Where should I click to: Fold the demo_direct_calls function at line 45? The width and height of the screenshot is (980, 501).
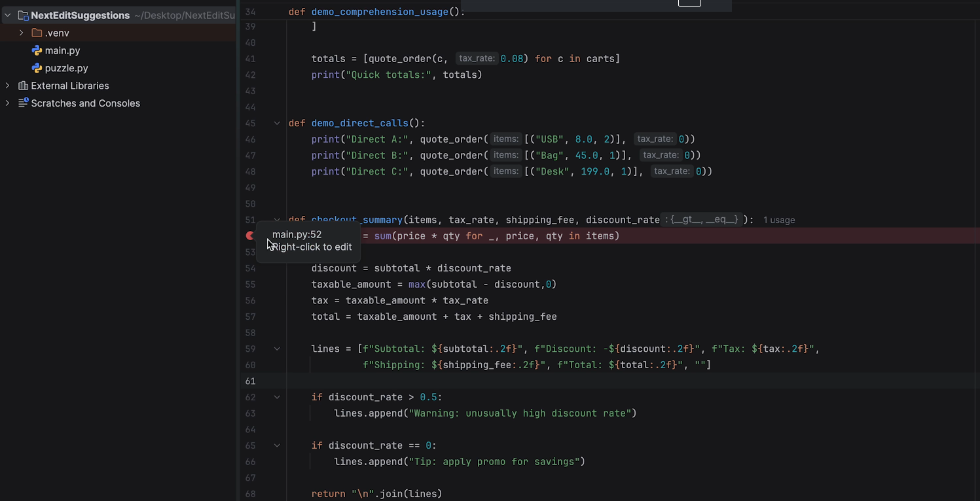[x=277, y=123]
